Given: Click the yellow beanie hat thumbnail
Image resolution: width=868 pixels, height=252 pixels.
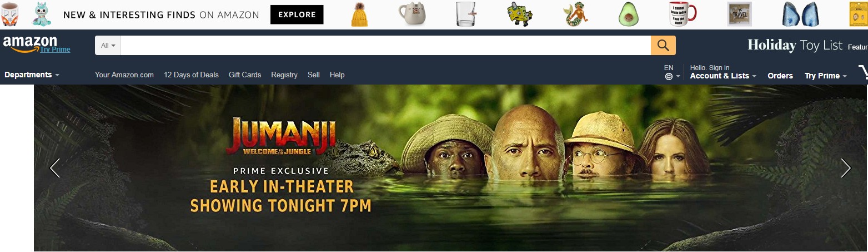Looking at the screenshot, I should pos(359,14).
